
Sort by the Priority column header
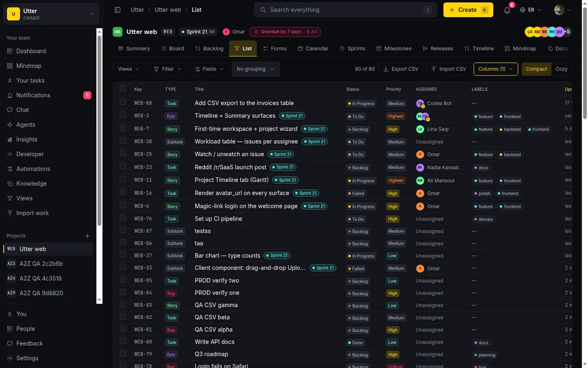393,89
